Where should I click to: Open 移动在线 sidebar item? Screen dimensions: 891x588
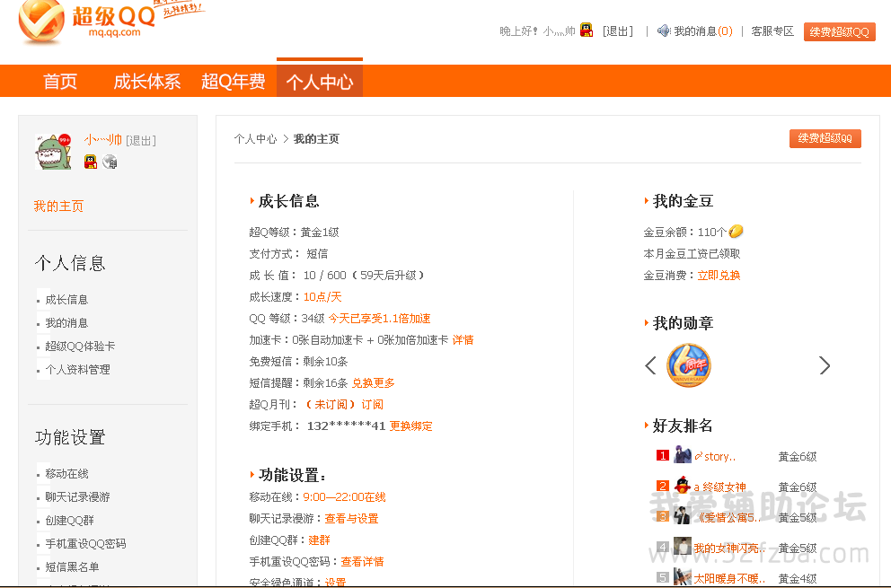pyautogui.click(x=66, y=473)
